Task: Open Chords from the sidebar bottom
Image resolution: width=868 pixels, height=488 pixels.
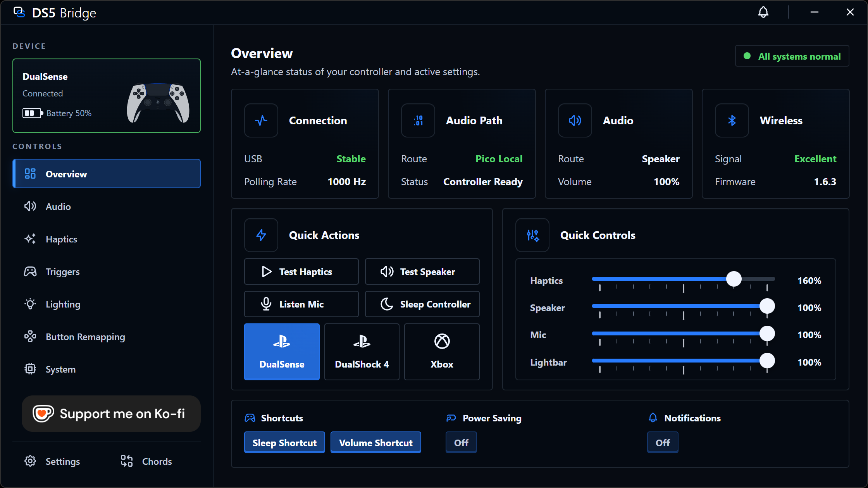Action: click(146, 461)
